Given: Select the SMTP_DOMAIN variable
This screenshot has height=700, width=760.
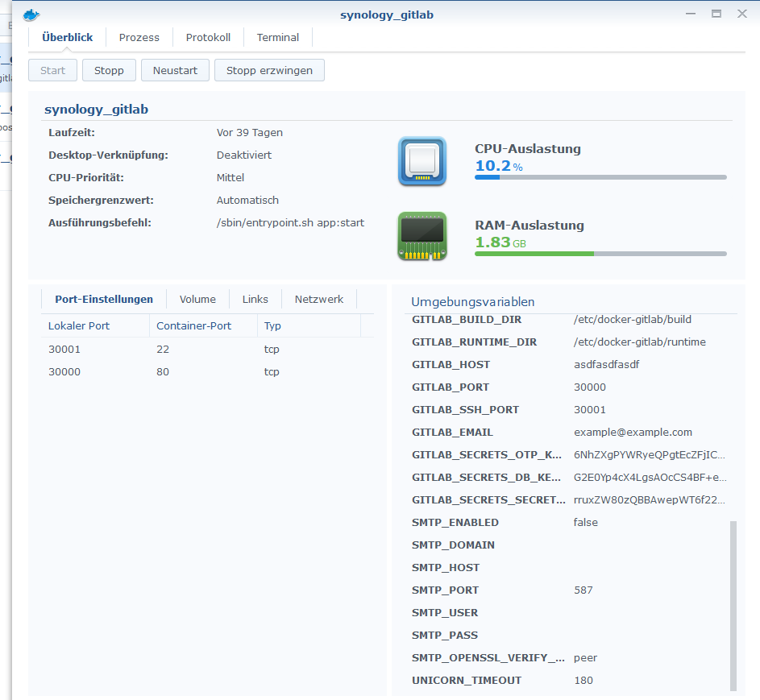Looking at the screenshot, I should tap(453, 545).
